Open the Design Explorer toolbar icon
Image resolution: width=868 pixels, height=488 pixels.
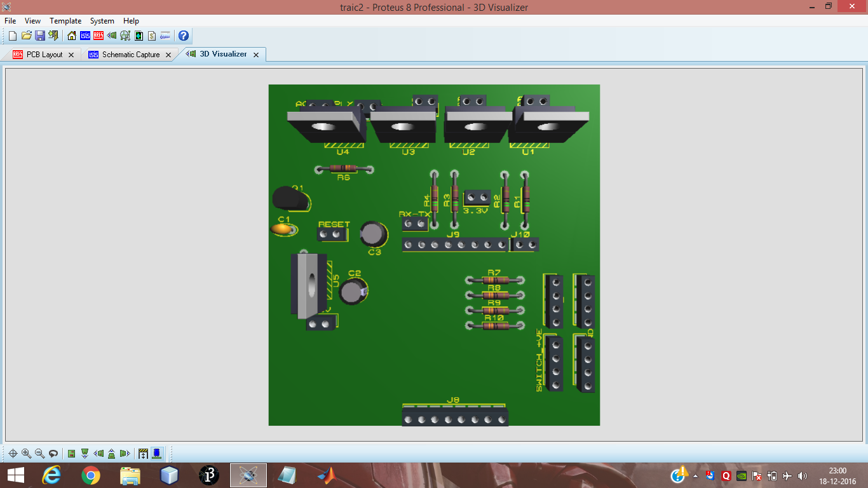(139, 36)
